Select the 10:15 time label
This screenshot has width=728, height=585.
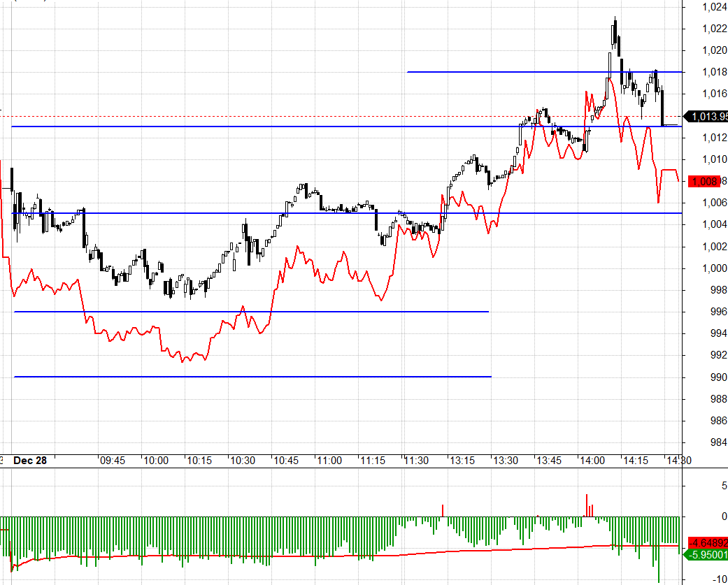199,461
